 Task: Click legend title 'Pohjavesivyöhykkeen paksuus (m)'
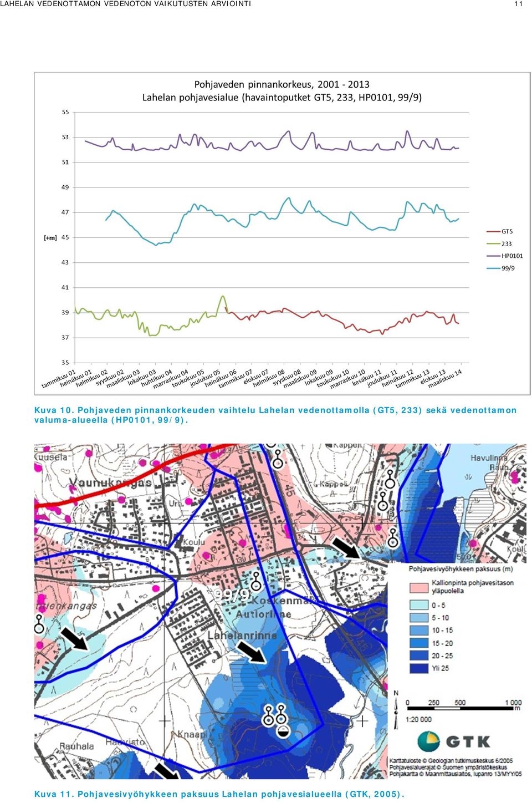coord(461,569)
